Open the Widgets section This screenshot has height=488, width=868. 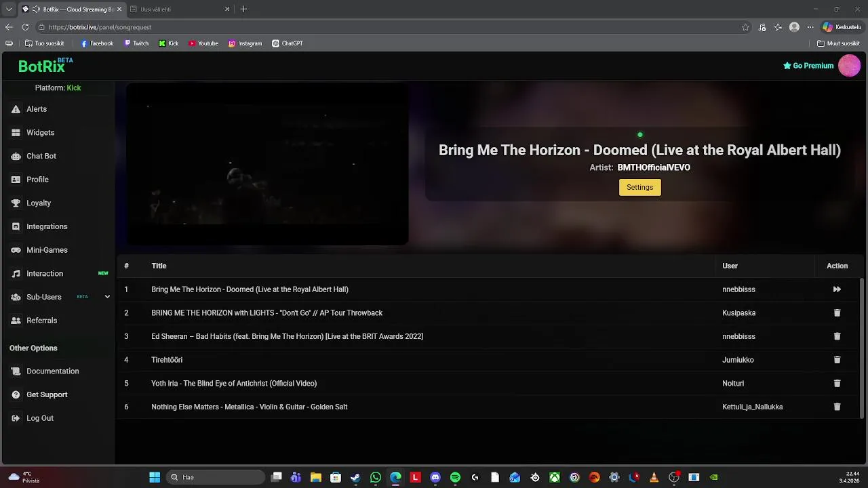[x=40, y=133]
